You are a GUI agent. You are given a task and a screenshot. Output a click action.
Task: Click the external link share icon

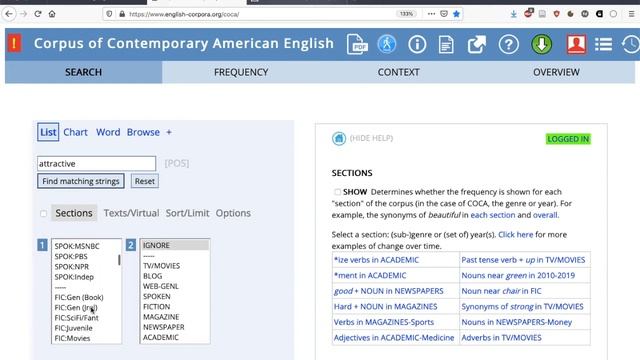[477, 44]
